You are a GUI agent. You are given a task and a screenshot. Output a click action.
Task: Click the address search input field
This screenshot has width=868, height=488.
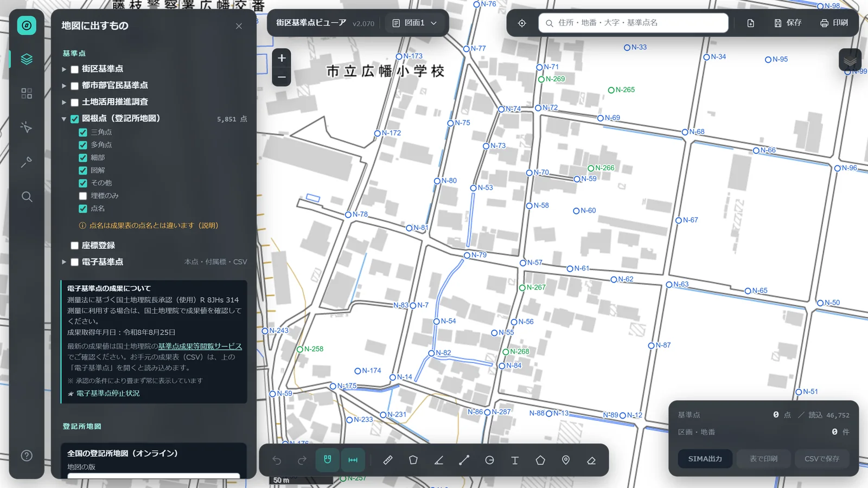pyautogui.click(x=633, y=23)
